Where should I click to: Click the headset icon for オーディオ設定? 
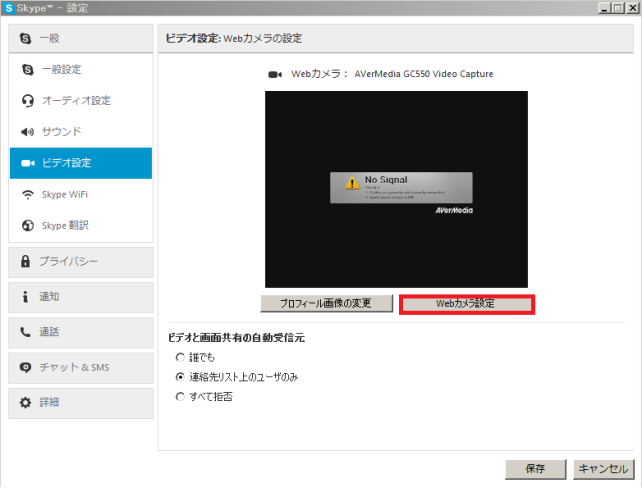click(x=27, y=101)
